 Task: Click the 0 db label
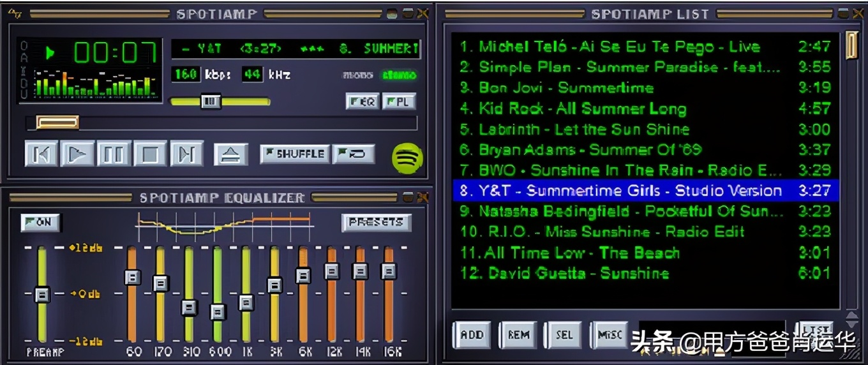tap(86, 294)
